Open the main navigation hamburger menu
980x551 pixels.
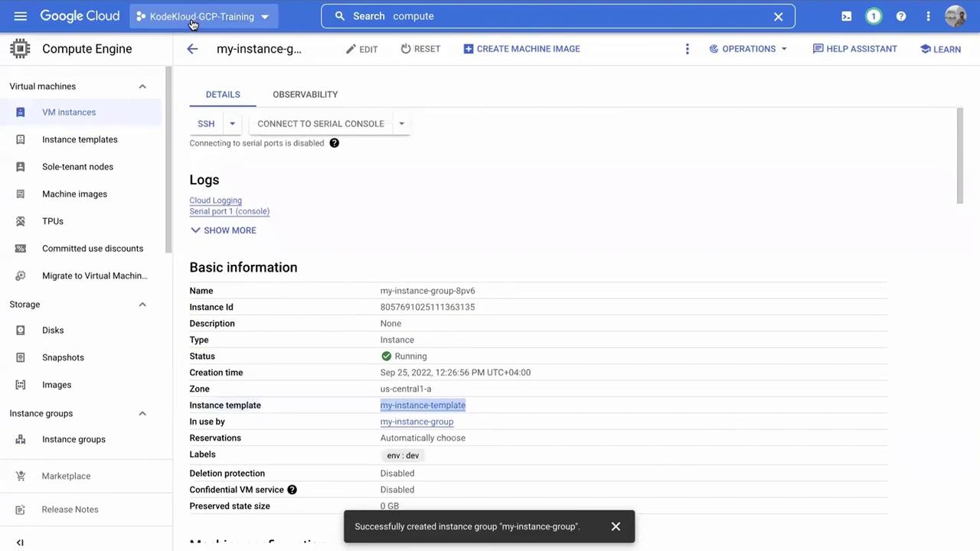21,16
